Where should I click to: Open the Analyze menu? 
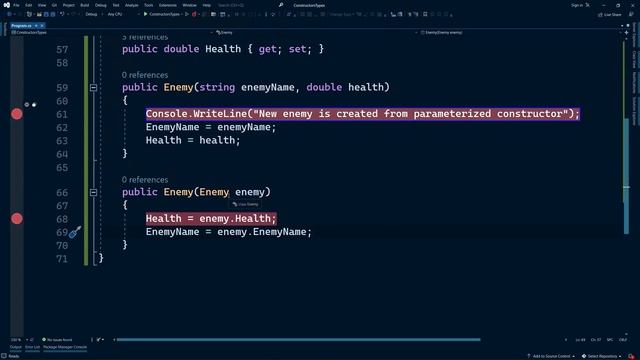point(131,5)
